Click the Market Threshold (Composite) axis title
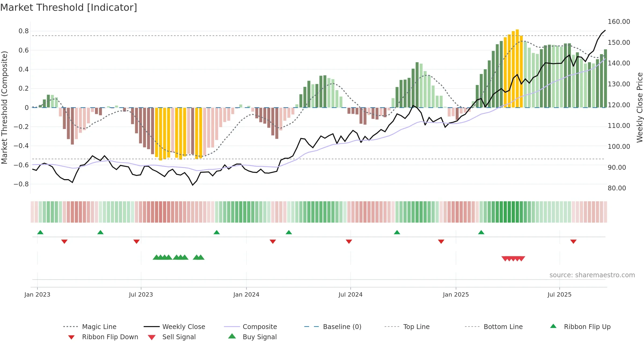644x362 pixels. pyautogui.click(x=4, y=108)
